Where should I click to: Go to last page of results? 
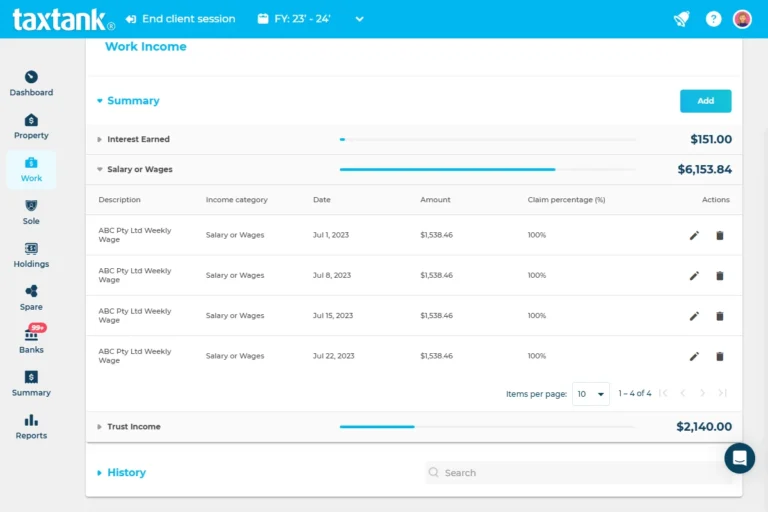tap(722, 393)
